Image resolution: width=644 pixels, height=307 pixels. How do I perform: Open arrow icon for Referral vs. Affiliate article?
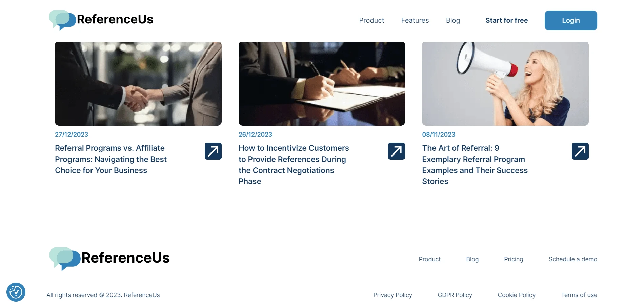point(213,151)
